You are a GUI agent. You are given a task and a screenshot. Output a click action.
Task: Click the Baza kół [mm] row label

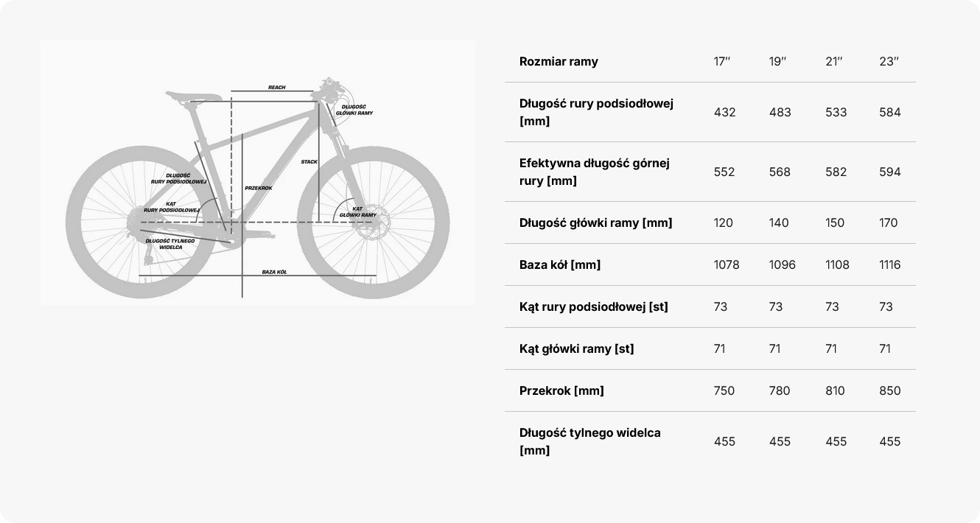point(560,264)
